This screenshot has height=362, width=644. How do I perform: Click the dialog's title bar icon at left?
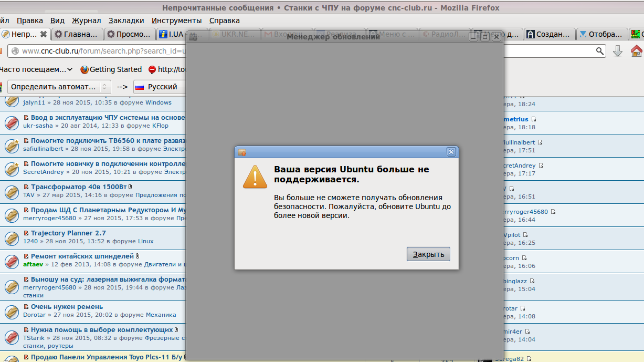pos(242,152)
